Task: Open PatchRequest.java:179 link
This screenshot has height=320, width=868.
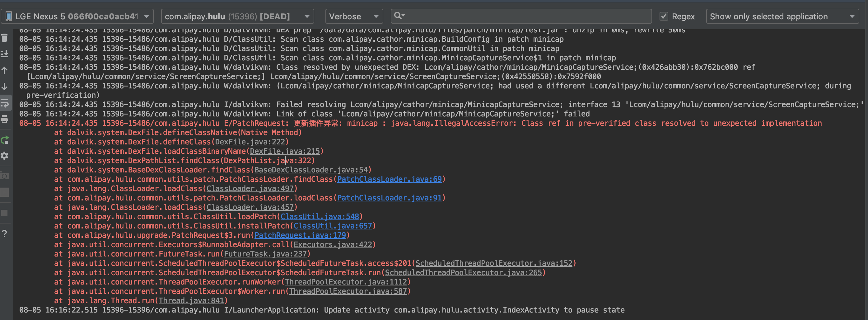Action: coord(300,235)
